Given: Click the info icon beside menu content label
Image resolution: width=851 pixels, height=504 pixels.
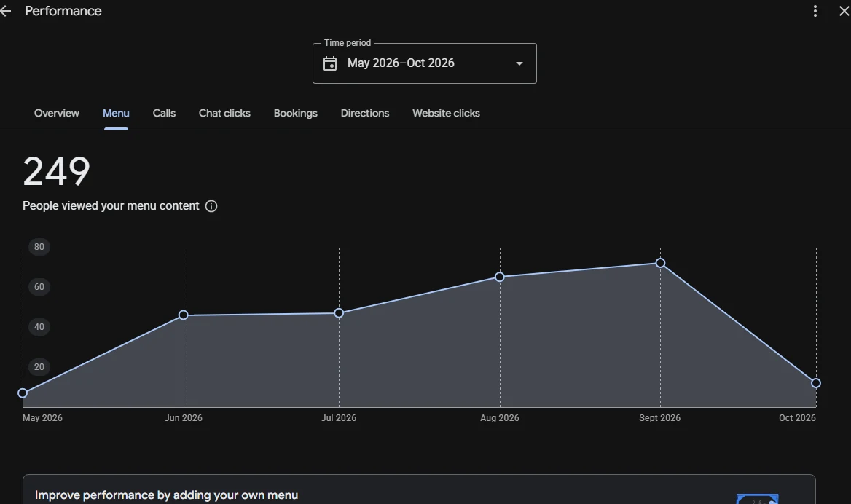Looking at the screenshot, I should tap(212, 206).
